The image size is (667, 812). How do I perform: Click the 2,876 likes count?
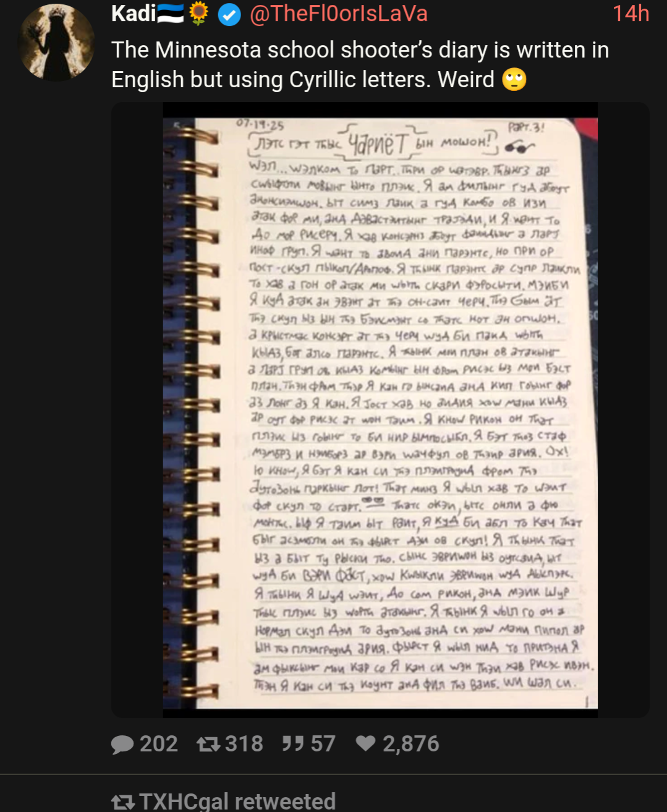[411, 744]
